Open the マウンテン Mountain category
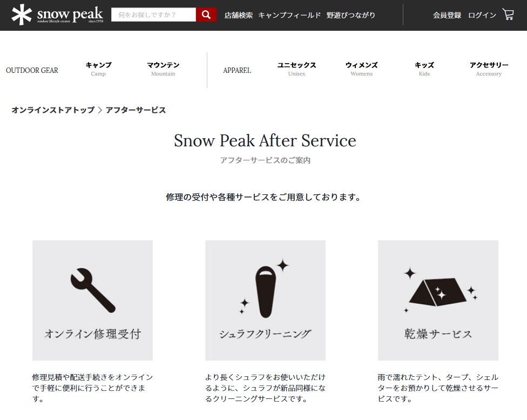 click(164, 69)
